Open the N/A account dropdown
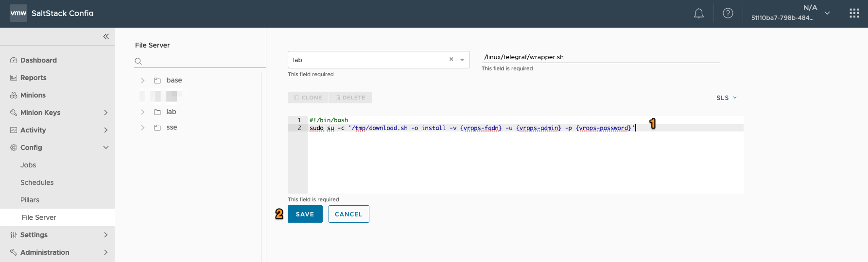868x262 pixels. coord(827,13)
